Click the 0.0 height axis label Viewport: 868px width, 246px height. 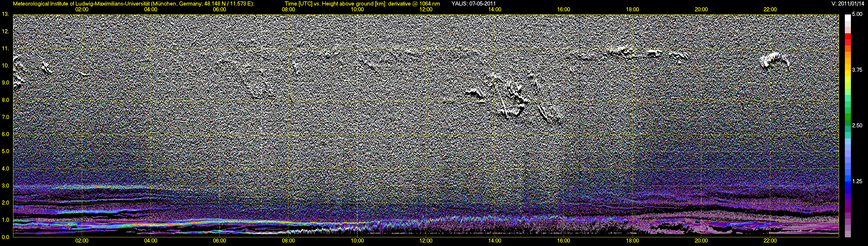click(5, 237)
